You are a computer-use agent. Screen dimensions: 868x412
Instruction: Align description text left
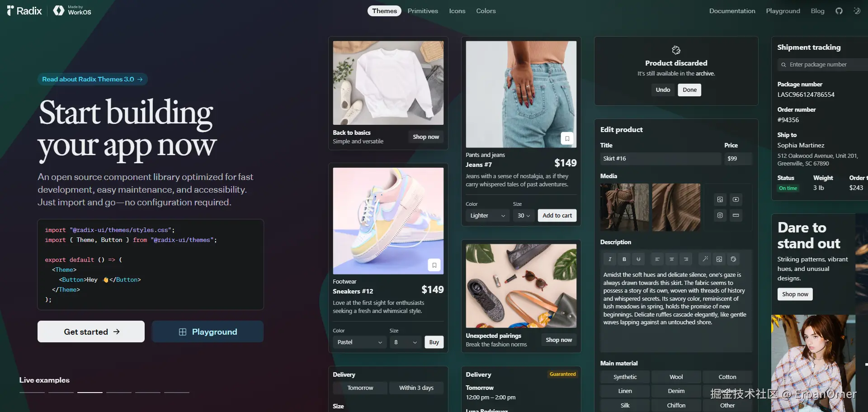tap(657, 259)
